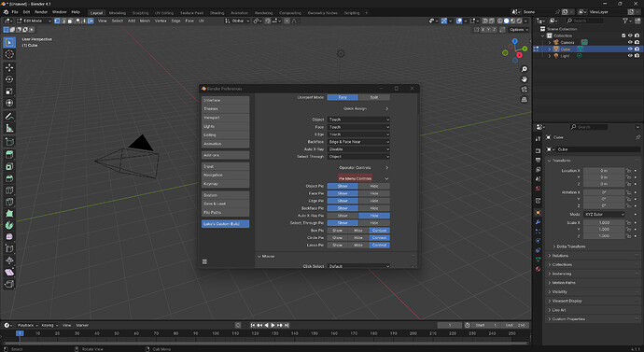Set Object Pie to Hide
Image resolution: width=644 pixels, height=352 pixels.
click(374, 186)
